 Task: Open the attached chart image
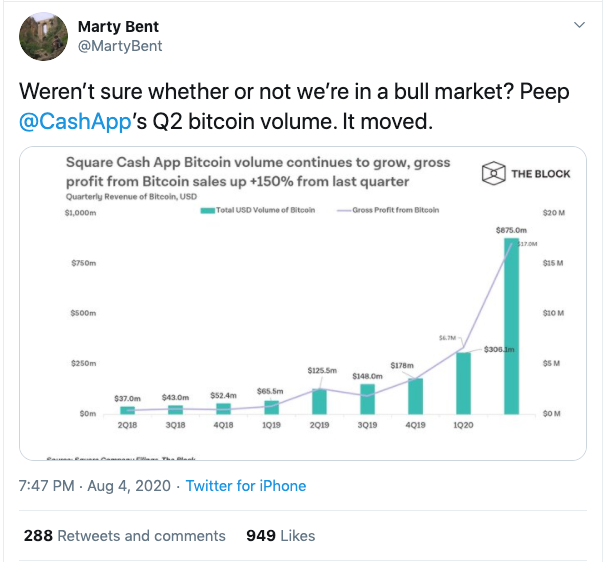tap(303, 303)
